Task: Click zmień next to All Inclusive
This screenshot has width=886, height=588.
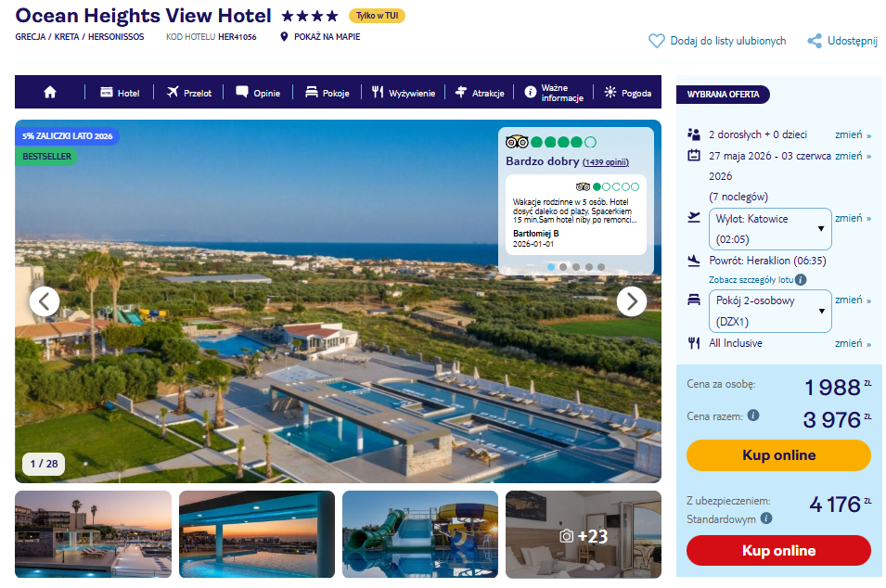Action: (853, 343)
